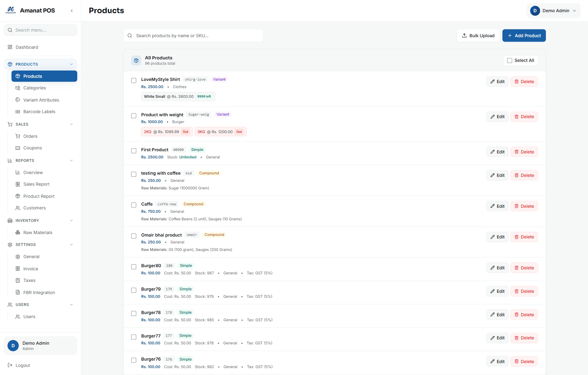
Task: Click the Users icon in sidebar
Action: click(x=18, y=317)
